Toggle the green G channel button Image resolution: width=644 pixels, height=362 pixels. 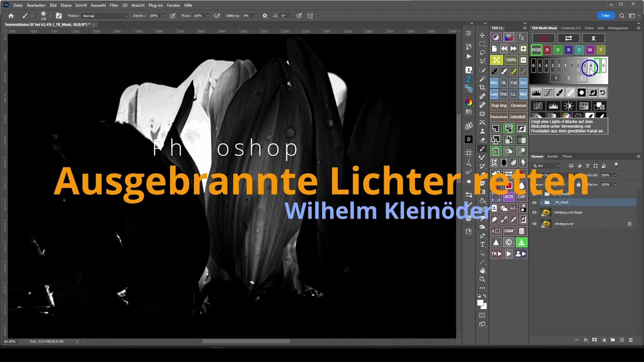point(557,50)
